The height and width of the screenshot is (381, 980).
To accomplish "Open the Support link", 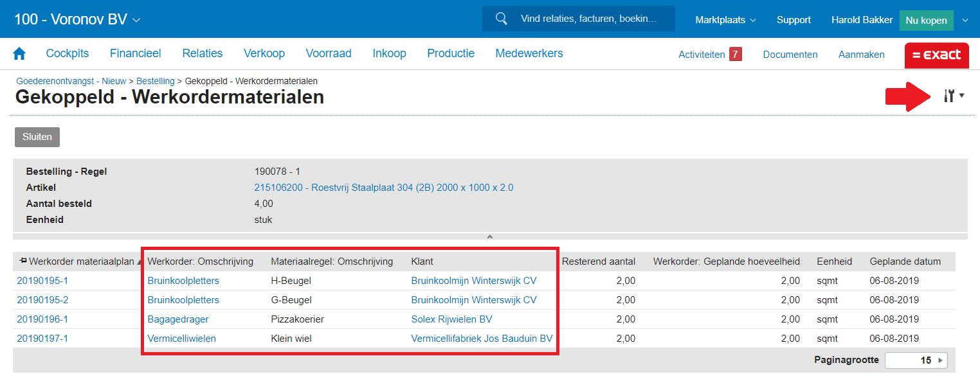I will pyautogui.click(x=794, y=20).
